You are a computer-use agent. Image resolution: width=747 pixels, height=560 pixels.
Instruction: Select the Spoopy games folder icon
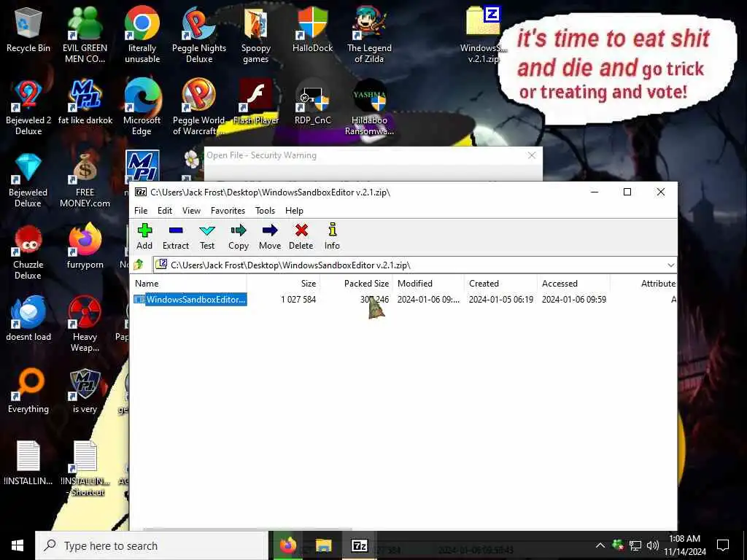pyautogui.click(x=256, y=35)
